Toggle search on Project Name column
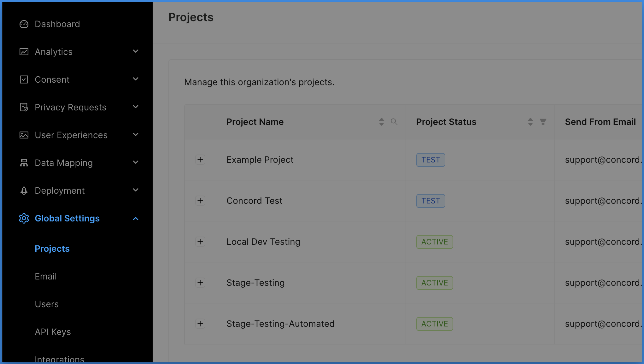 coord(394,122)
